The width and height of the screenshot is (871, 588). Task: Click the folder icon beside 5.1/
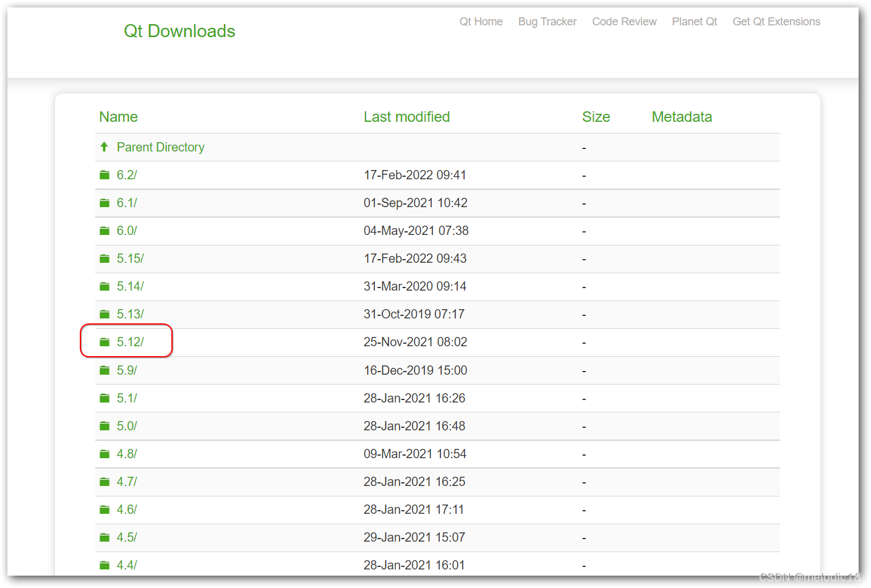point(105,399)
